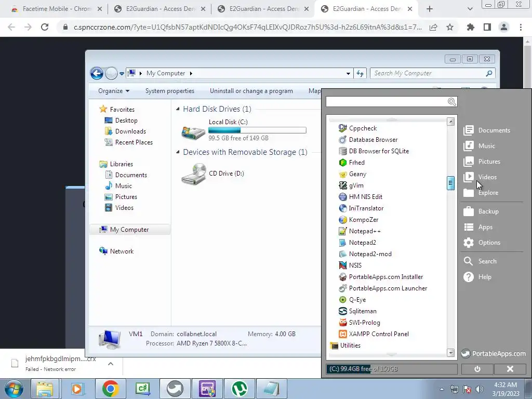Start IniTranslator

(x=361, y=208)
